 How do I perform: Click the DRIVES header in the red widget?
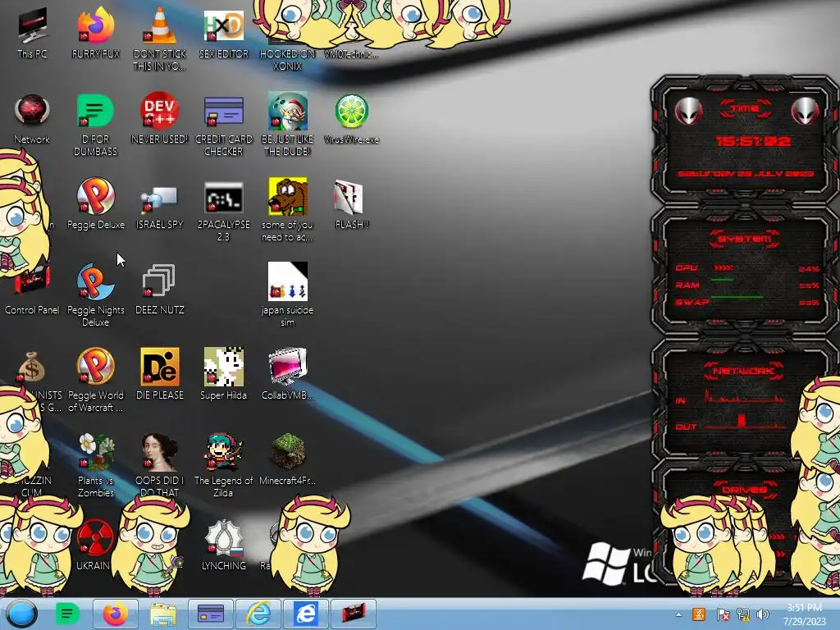click(x=744, y=489)
